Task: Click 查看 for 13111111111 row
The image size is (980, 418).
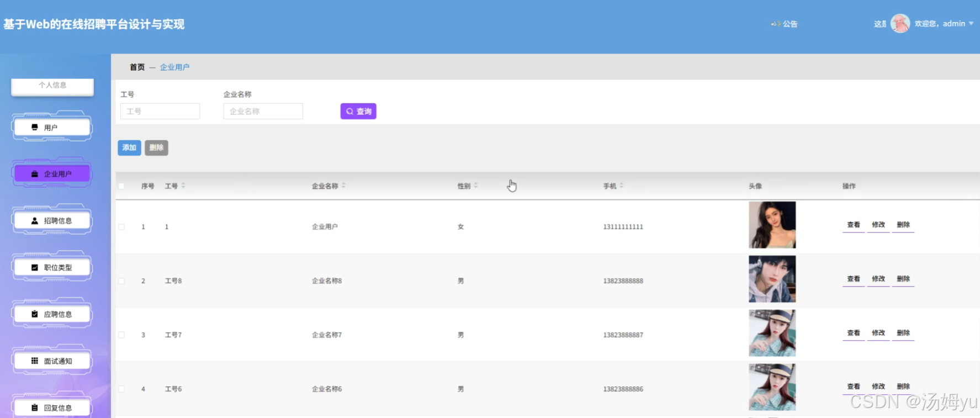Action: (x=854, y=225)
